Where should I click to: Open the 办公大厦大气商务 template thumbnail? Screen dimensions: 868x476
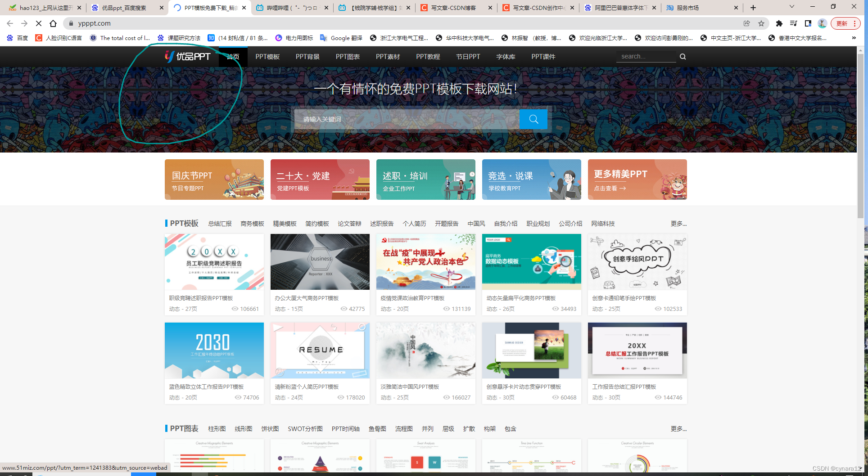tap(320, 262)
